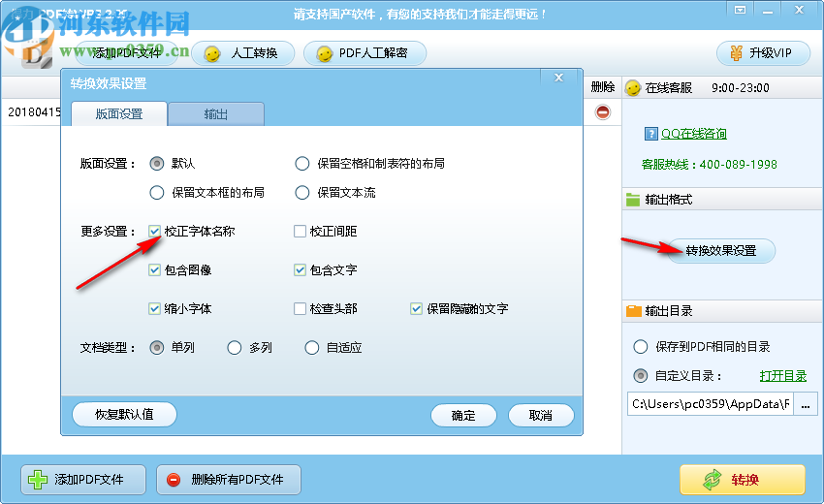Click 客服热线 400-089-1998 text

[709, 165]
